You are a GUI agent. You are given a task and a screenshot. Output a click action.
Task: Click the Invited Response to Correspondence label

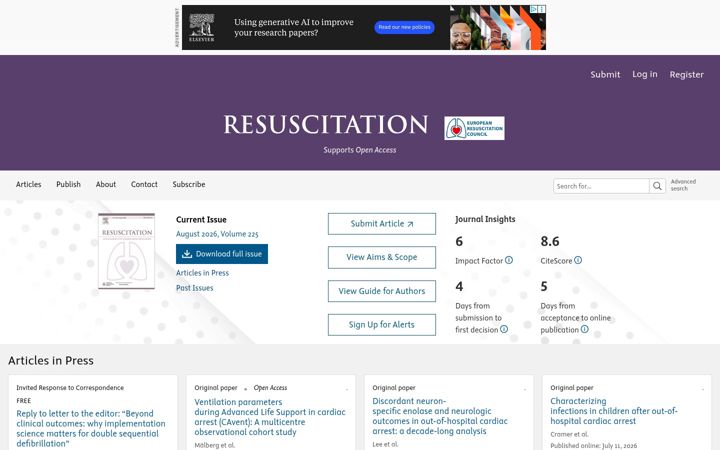(x=70, y=388)
